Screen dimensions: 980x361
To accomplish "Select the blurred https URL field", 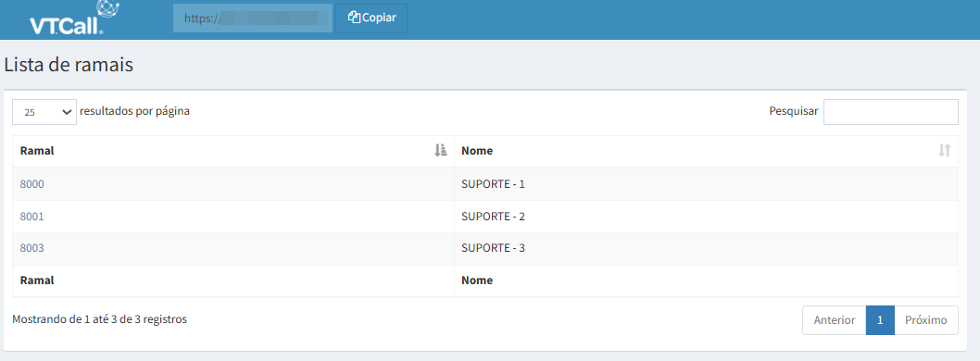I will (253, 19).
